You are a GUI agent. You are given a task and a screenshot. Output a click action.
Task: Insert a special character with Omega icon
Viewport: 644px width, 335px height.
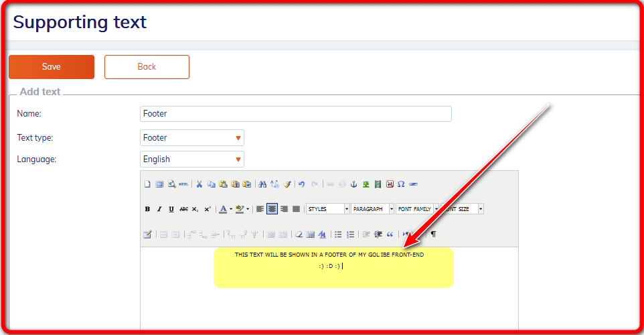[401, 184]
